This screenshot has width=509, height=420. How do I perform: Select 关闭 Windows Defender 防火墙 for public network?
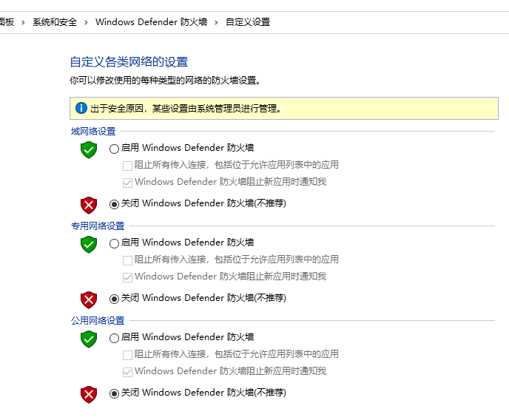coord(114,393)
